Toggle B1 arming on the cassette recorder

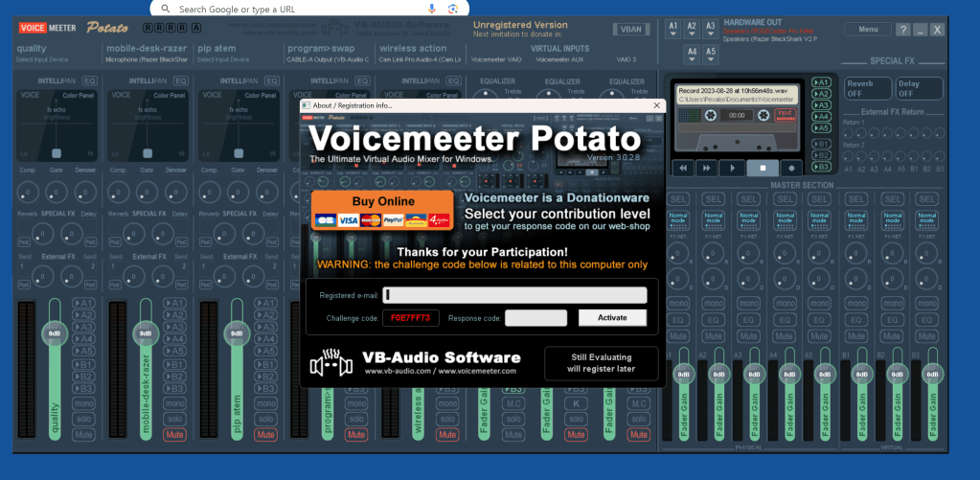tap(821, 144)
